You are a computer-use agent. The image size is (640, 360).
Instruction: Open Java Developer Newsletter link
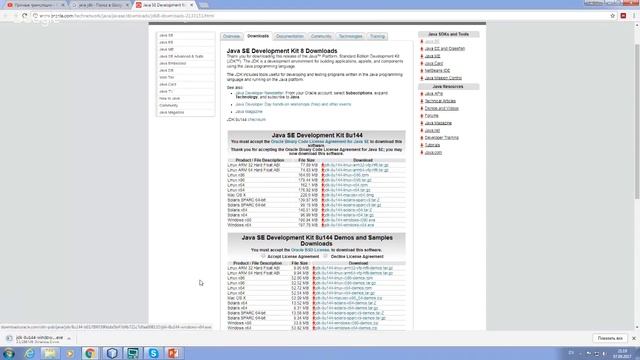pyautogui.click(x=259, y=93)
